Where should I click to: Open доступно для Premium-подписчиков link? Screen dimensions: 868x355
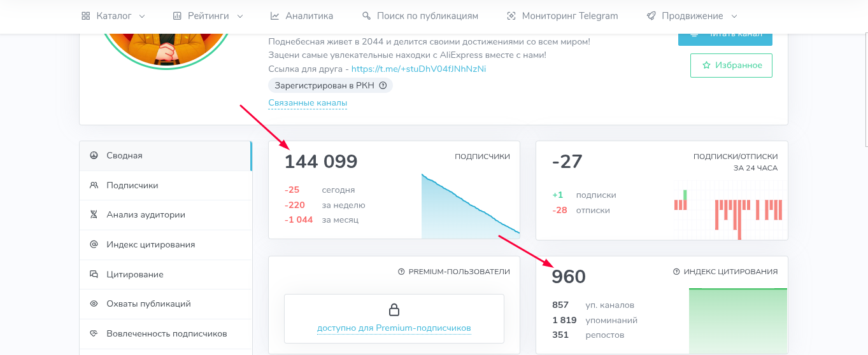[x=394, y=328]
